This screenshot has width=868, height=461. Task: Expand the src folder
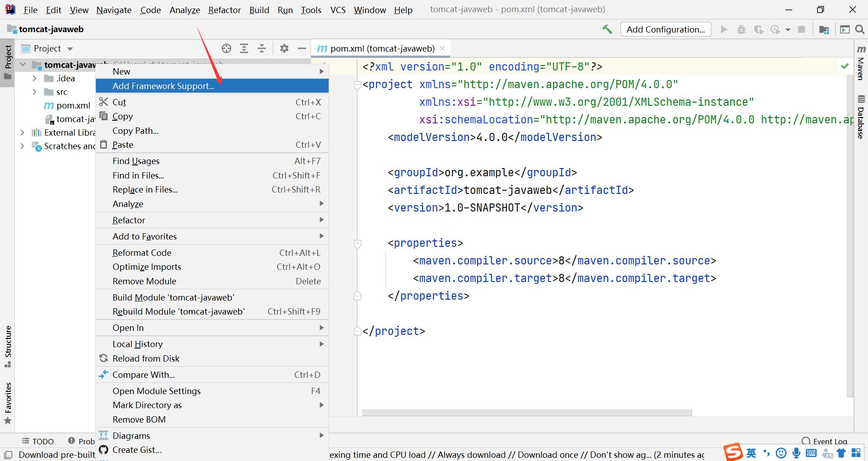click(x=34, y=92)
